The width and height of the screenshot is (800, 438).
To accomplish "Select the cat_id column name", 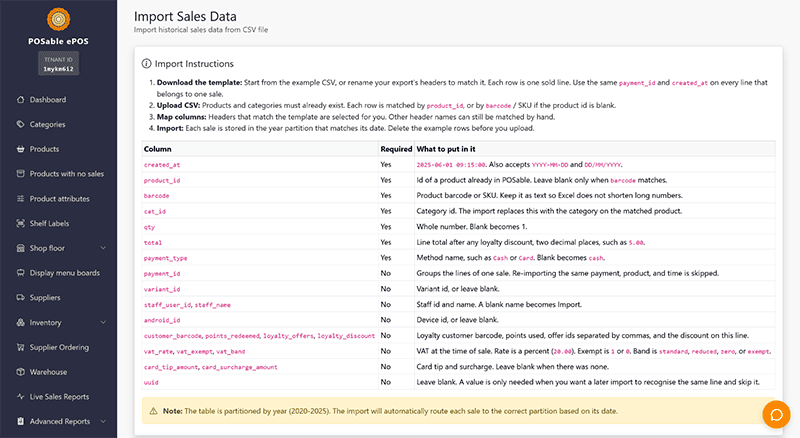I will [155, 211].
